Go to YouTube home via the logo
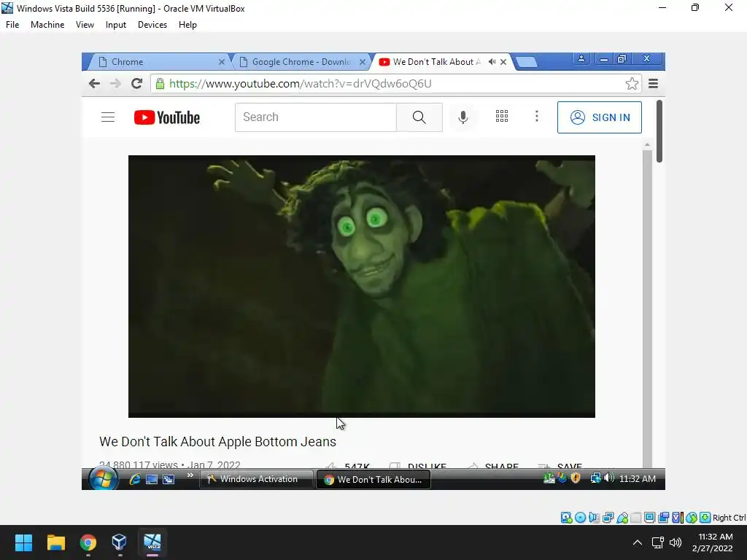Image resolution: width=747 pixels, height=560 pixels. pyautogui.click(x=167, y=117)
